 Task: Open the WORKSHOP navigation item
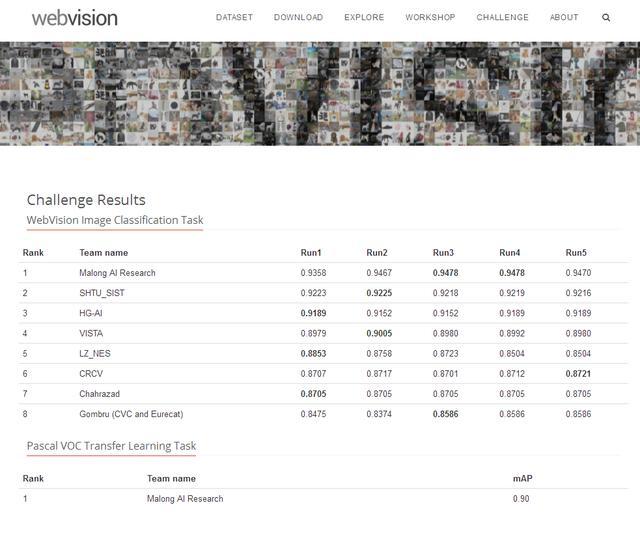pyautogui.click(x=430, y=18)
